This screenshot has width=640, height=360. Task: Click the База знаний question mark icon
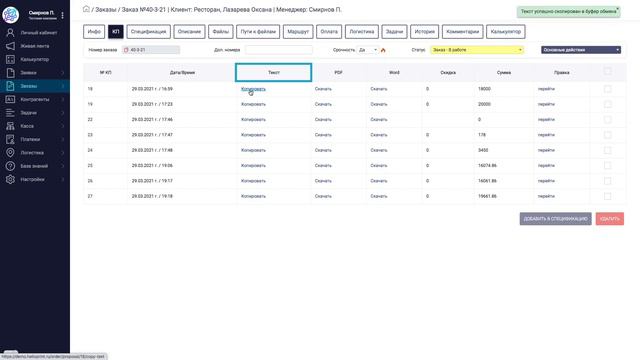10,166
